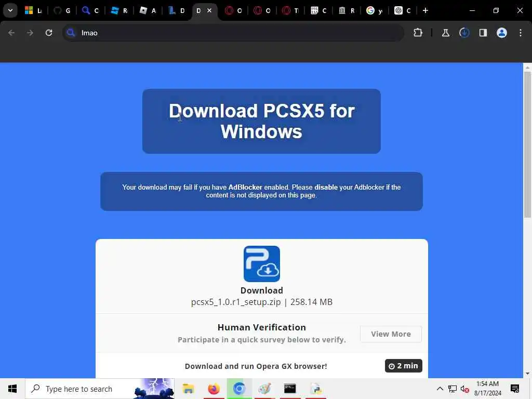Click the search icon in the address bar
The width and height of the screenshot is (532, 399).
coord(71,33)
